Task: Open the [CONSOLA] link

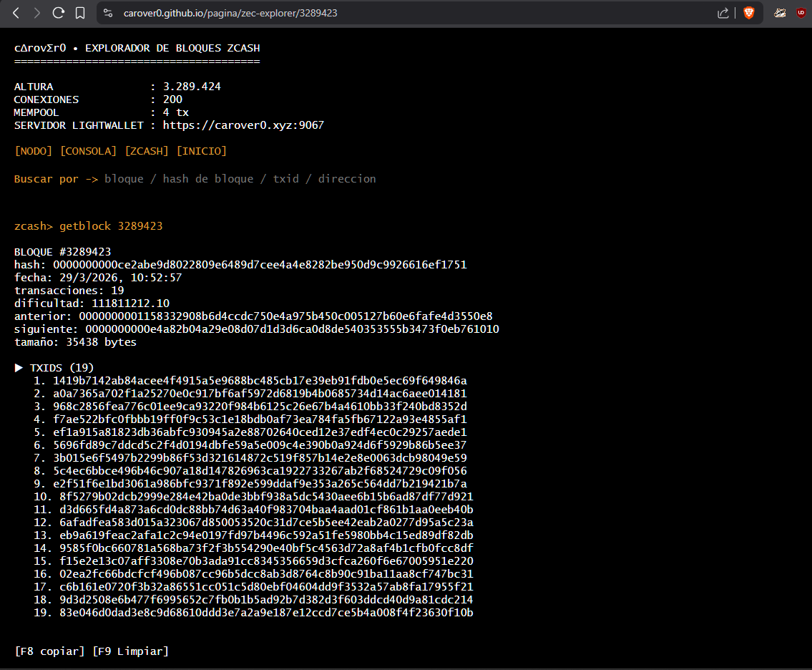Action: pyautogui.click(x=88, y=151)
